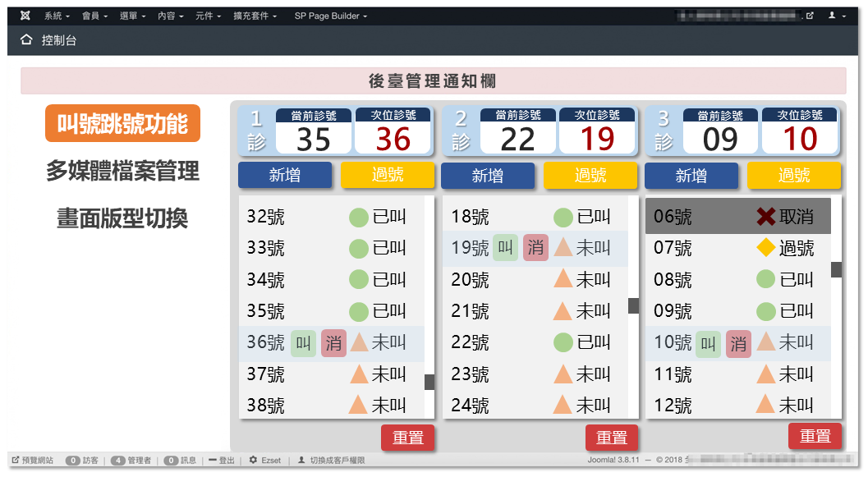Click 重置 button under clinic 3

click(x=815, y=436)
